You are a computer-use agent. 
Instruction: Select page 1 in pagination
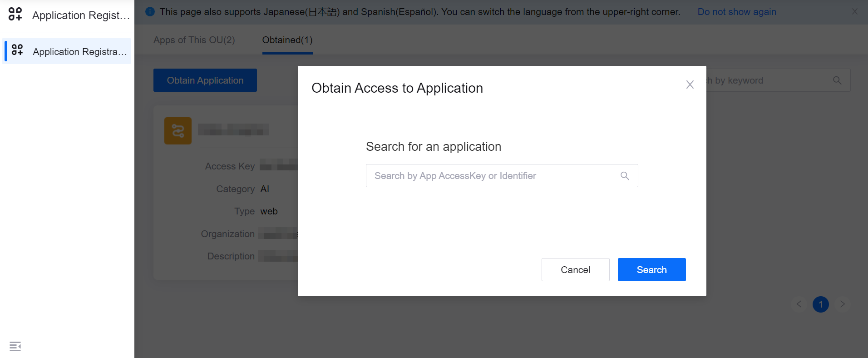click(820, 304)
